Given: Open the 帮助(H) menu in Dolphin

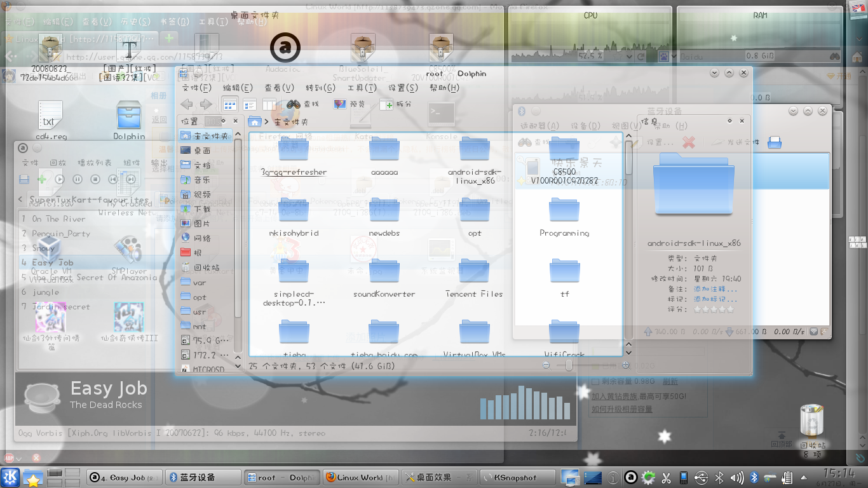Looking at the screenshot, I should pyautogui.click(x=445, y=88).
